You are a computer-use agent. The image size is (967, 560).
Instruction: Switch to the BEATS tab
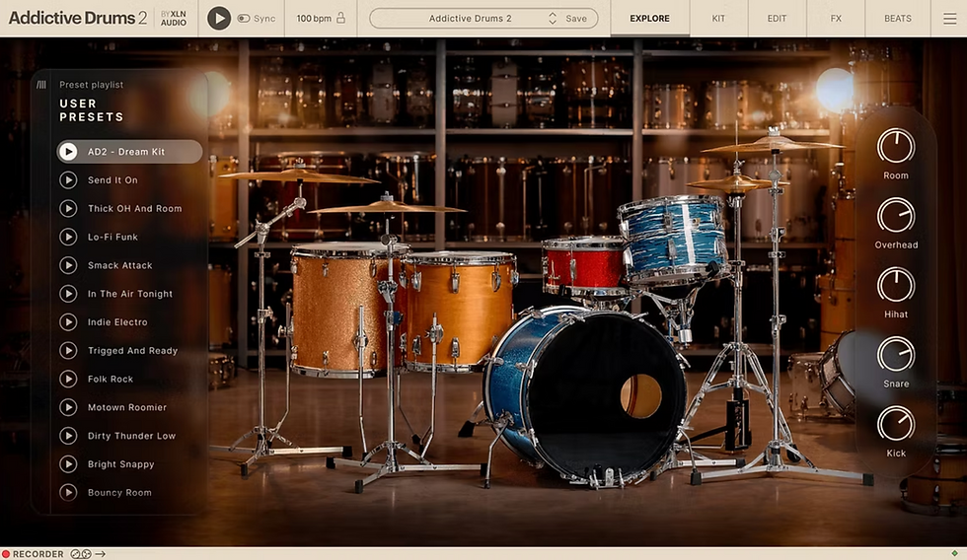point(898,19)
